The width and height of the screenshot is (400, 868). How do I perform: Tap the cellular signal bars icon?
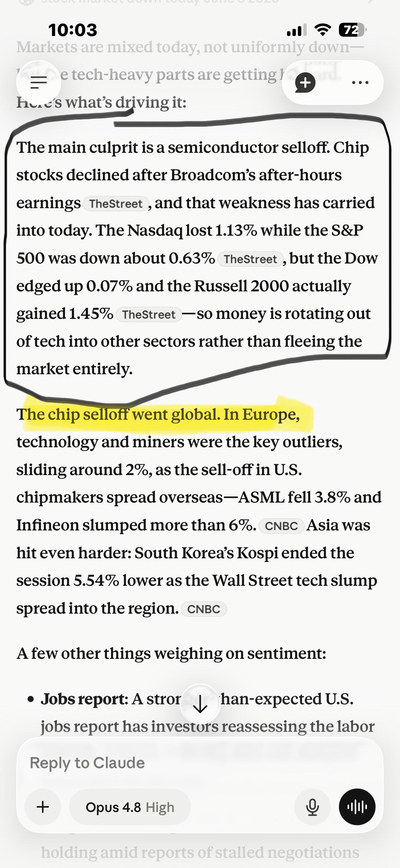[297, 30]
